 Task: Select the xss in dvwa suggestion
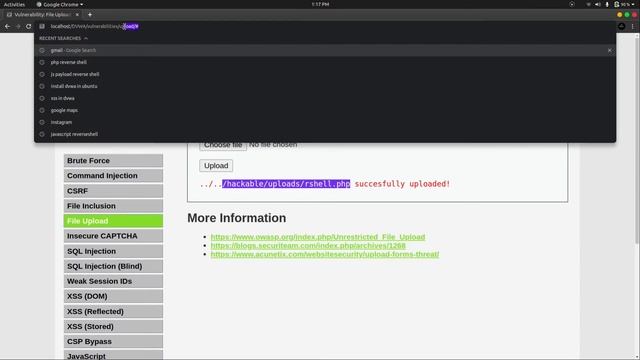click(x=325, y=98)
